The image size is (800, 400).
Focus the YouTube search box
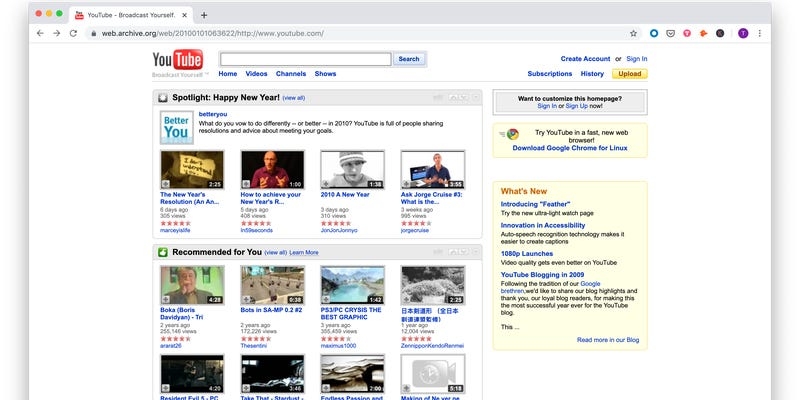coord(306,59)
